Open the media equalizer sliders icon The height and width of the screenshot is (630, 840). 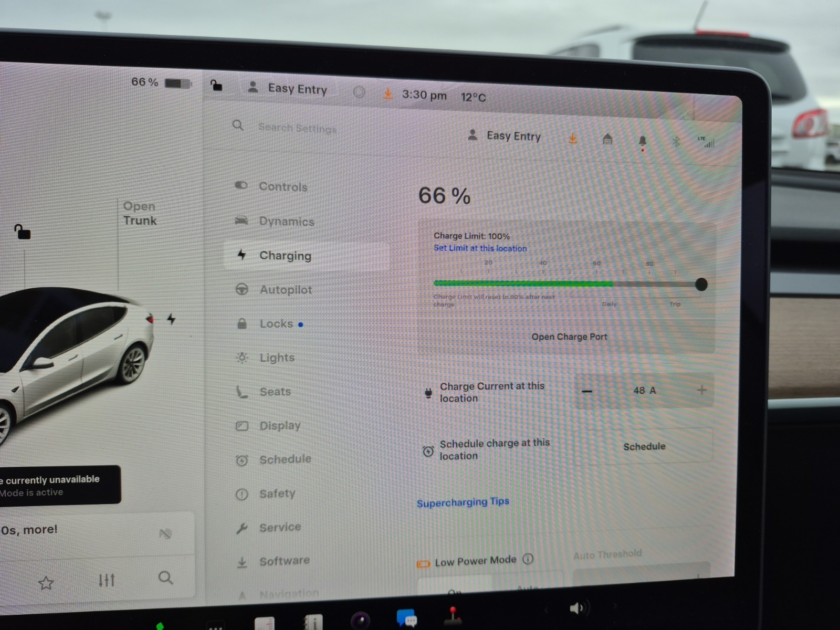(x=107, y=580)
